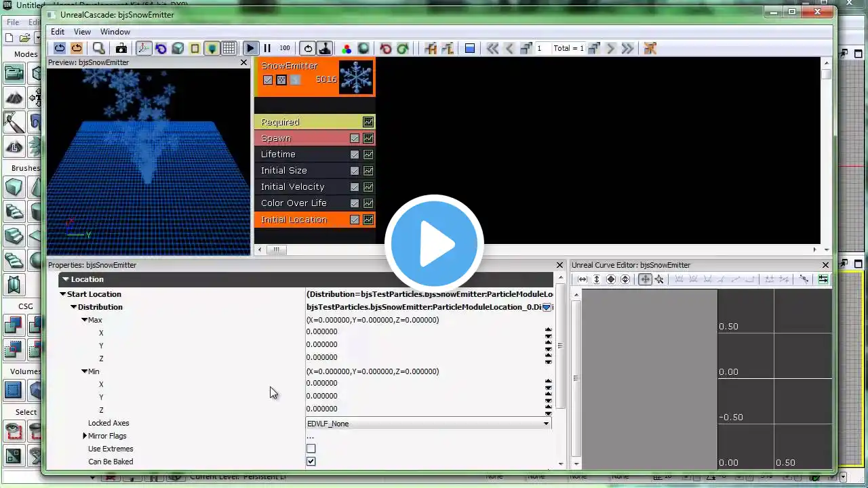
Task: Open the Edit menu in UnrealCascade
Action: point(58,32)
